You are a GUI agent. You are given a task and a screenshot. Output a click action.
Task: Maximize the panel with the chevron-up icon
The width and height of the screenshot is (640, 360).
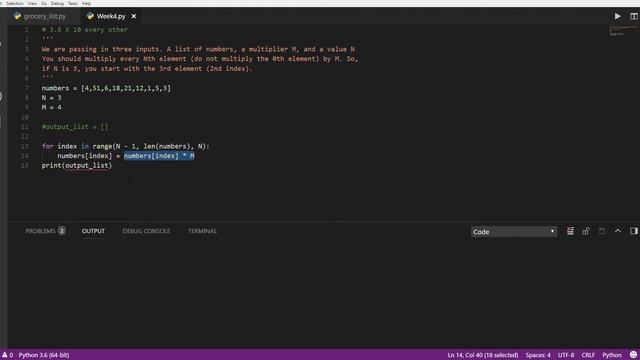618,231
